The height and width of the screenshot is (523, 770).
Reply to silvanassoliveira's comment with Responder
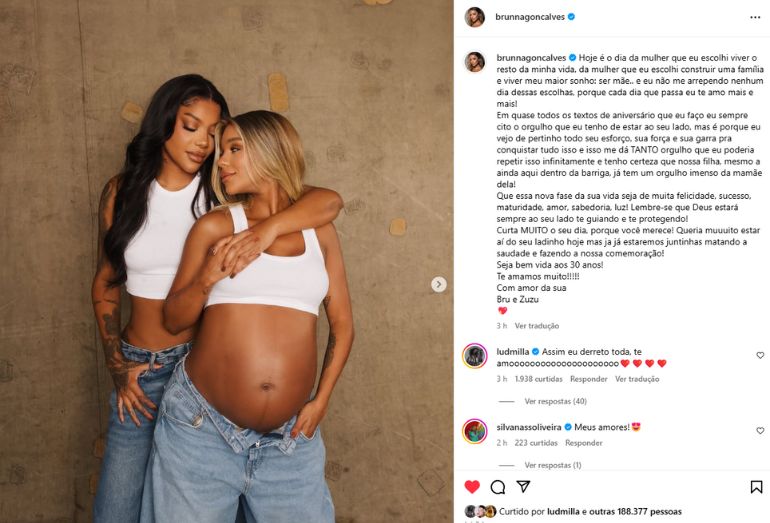(x=583, y=442)
